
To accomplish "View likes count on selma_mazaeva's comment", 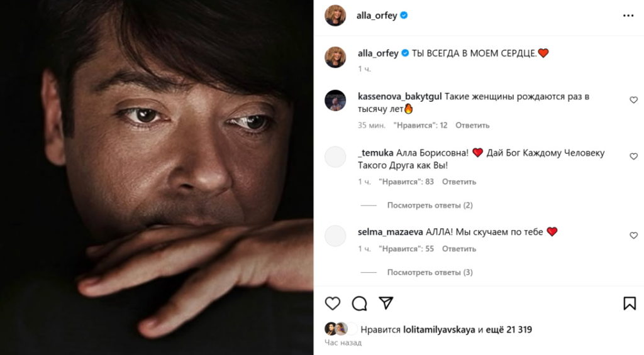I will tap(406, 249).
